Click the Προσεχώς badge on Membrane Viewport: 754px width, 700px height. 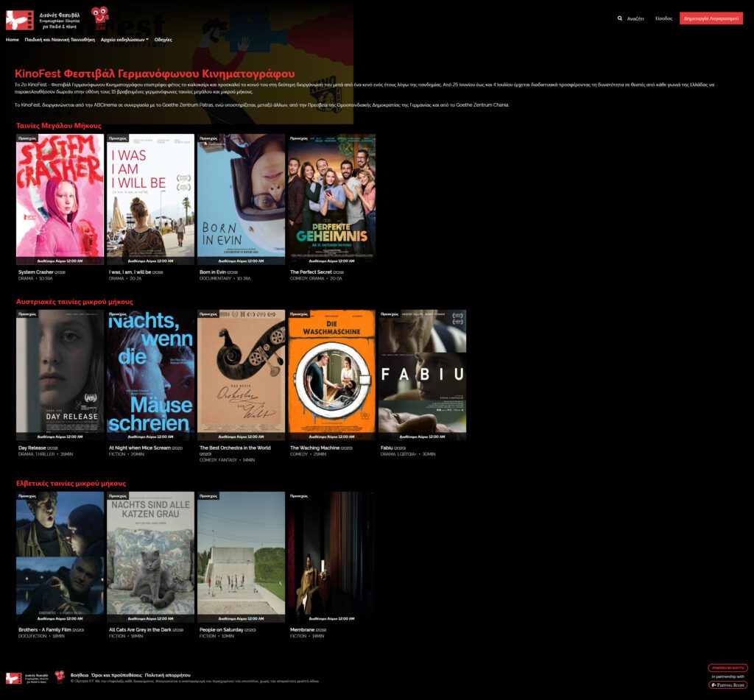coord(299,495)
